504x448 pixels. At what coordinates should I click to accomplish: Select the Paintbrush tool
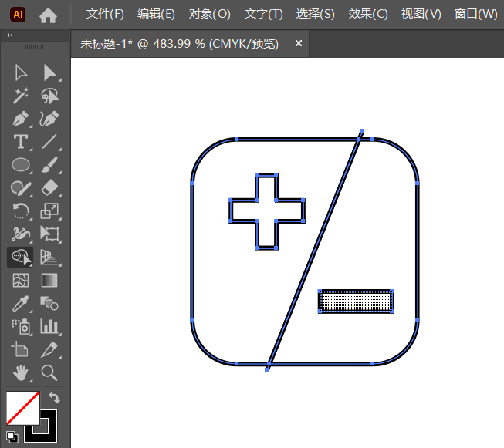[x=50, y=165]
